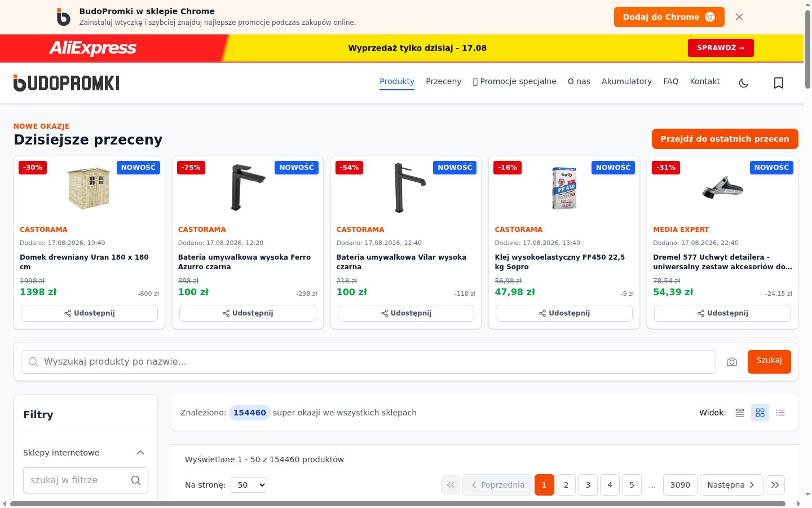Click the SPRAWDŹ button
Screen dimensions: 812x508
tap(721, 48)
